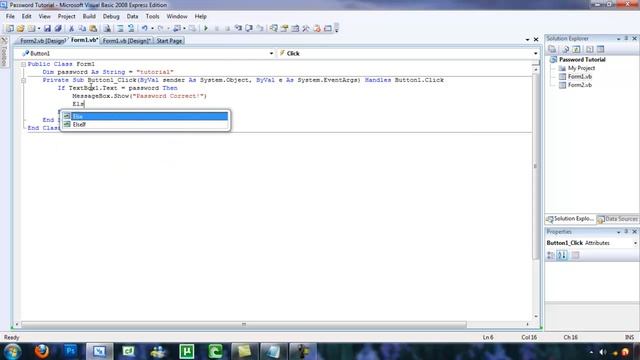Click Show All Files in Solution Explorer
The height and width of the screenshot is (360, 640).
point(565,49)
